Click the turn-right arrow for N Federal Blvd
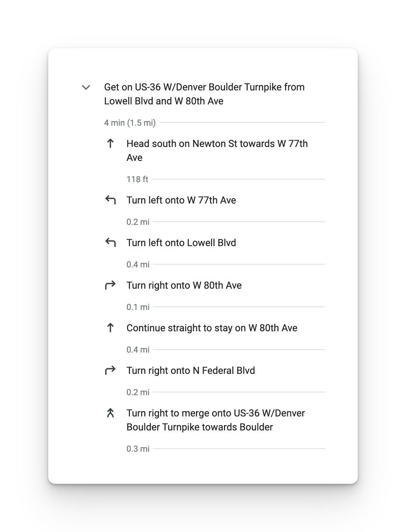 click(x=110, y=370)
